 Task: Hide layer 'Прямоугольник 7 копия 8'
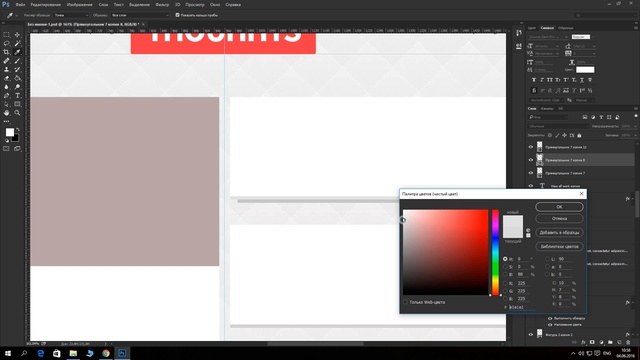click(x=531, y=160)
